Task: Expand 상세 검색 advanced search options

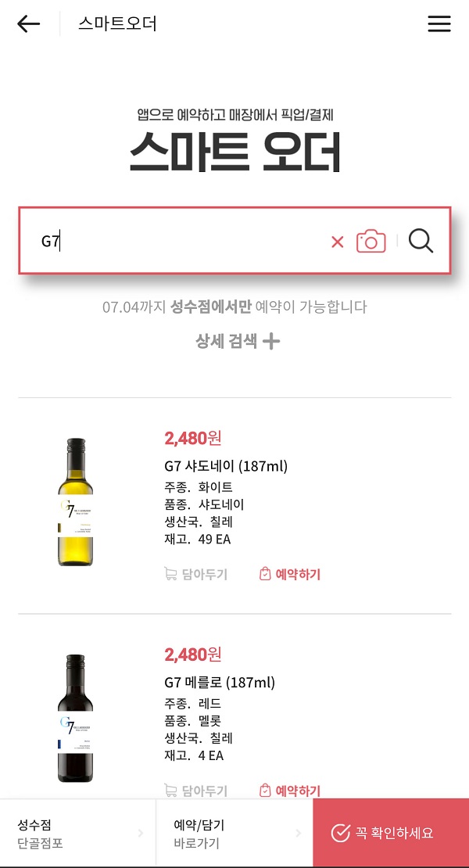Action: tap(237, 341)
